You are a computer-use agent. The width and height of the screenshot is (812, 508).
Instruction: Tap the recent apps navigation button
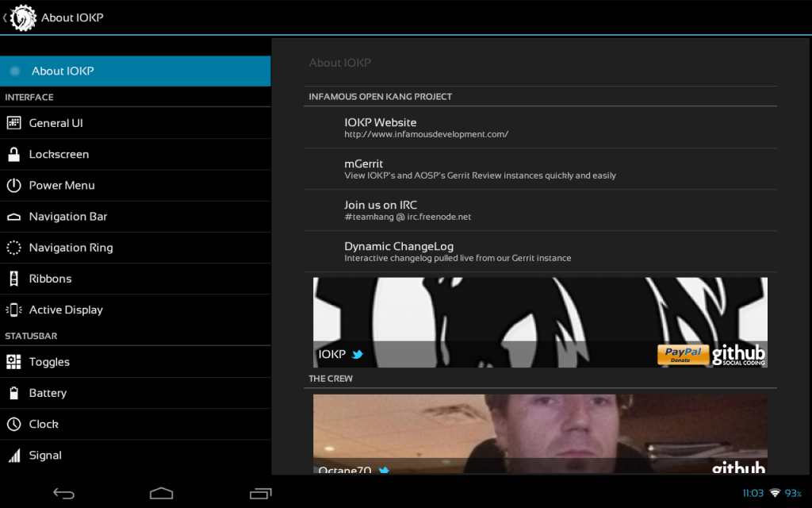pyautogui.click(x=260, y=494)
